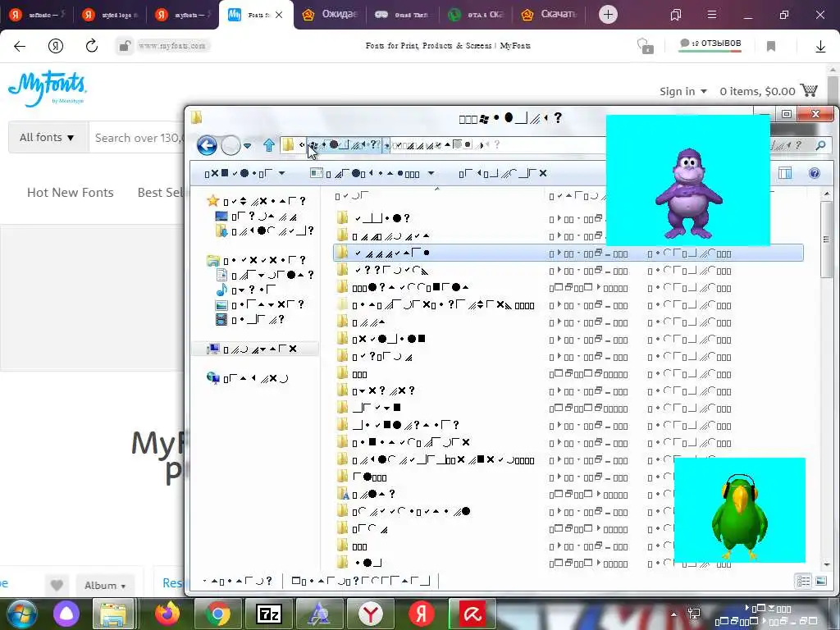Switch Explorer to details view icon
The image size is (840, 630).
tap(803, 581)
